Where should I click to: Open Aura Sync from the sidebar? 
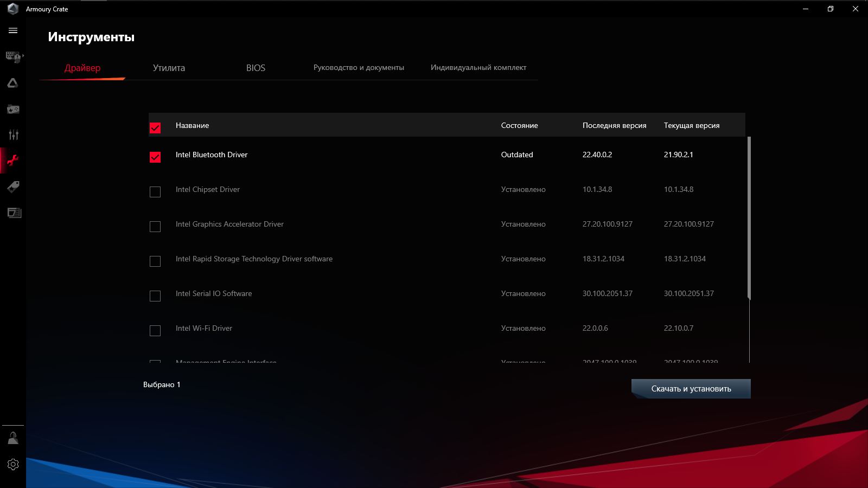tap(13, 83)
